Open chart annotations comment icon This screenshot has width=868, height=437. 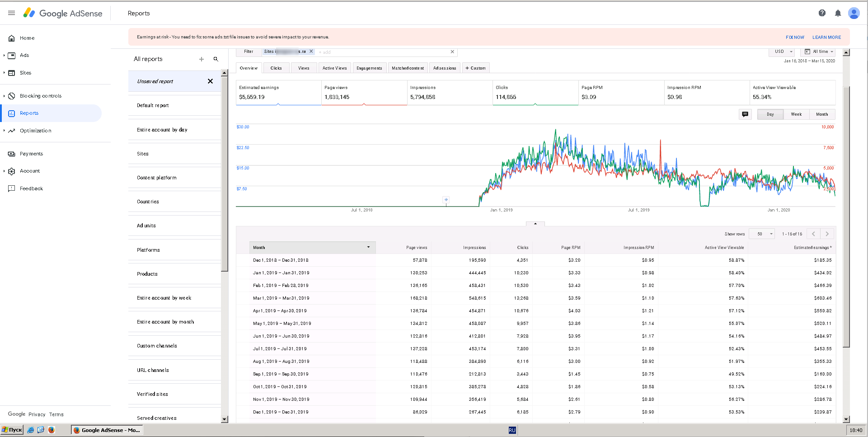pyautogui.click(x=745, y=114)
